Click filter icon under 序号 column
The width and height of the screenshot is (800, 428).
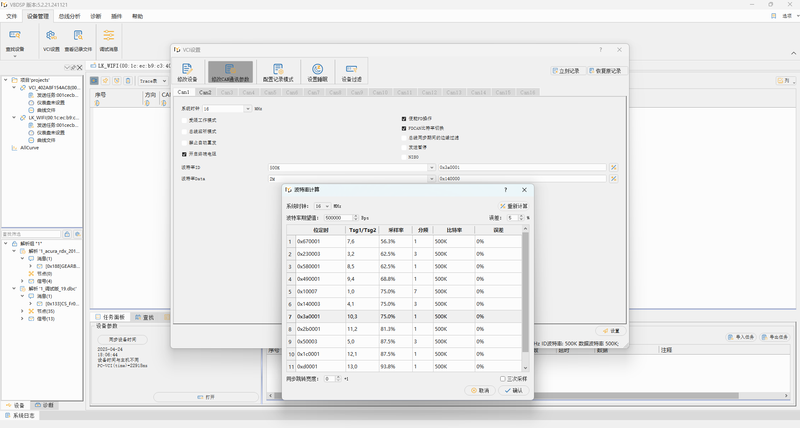97,103
